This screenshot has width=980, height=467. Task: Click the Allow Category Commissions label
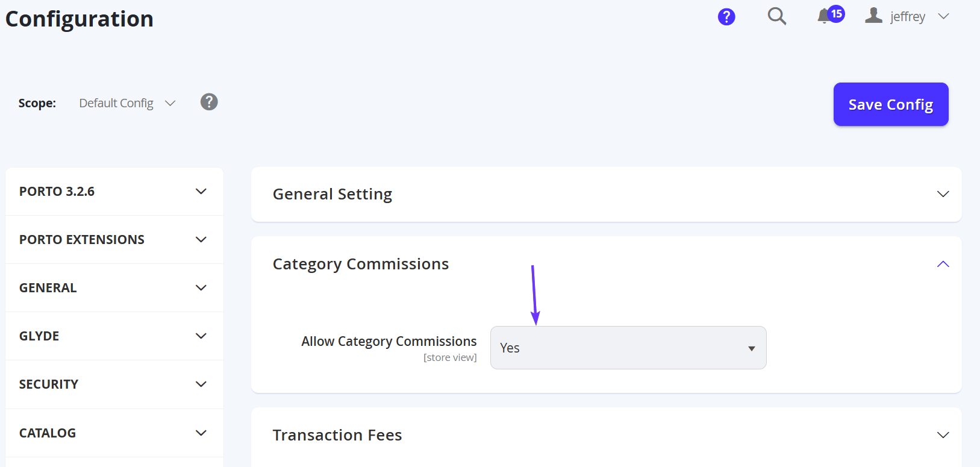coord(389,341)
